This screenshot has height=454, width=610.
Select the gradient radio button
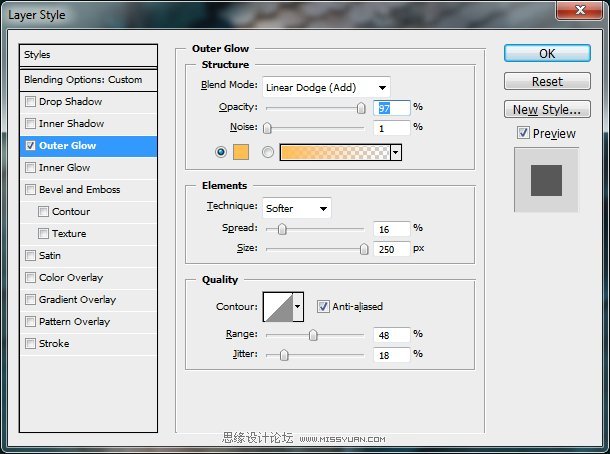268,152
